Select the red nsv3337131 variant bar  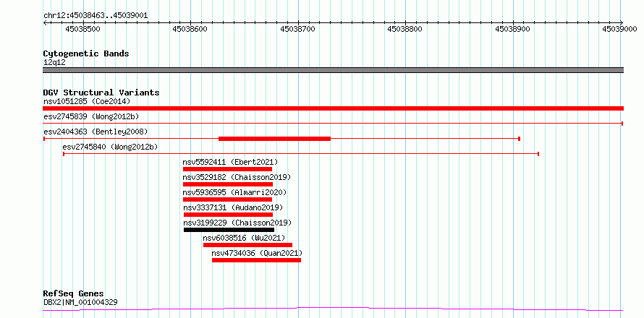coord(229,215)
